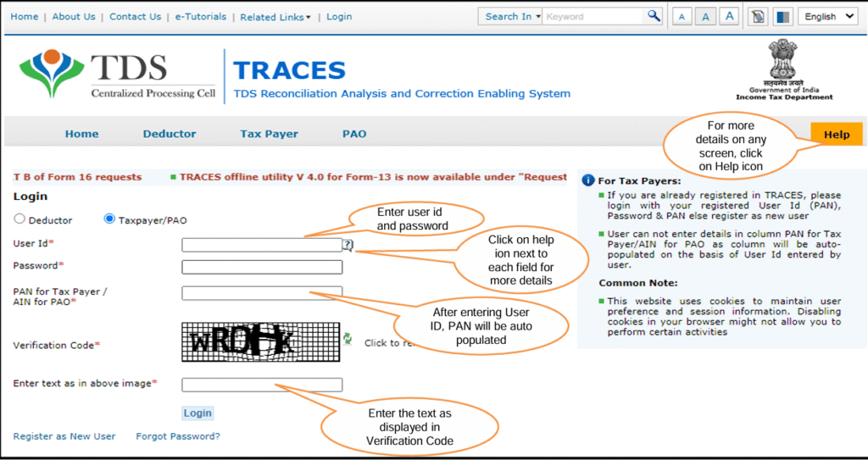
Task: Click the captcha verification code image
Action: [260, 342]
